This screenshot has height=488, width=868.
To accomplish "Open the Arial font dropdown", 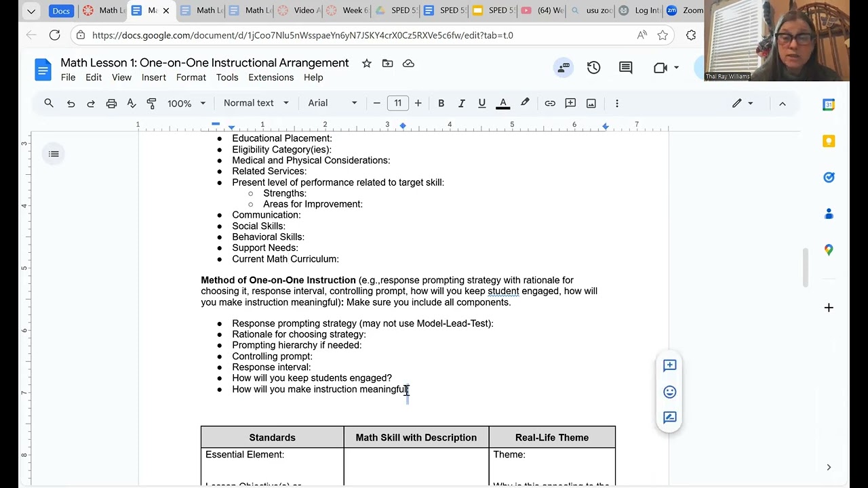I will [x=332, y=103].
